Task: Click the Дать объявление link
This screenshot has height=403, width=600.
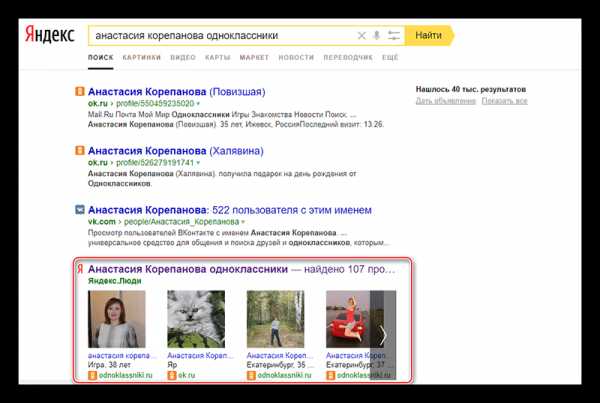Action: tap(446, 101)
